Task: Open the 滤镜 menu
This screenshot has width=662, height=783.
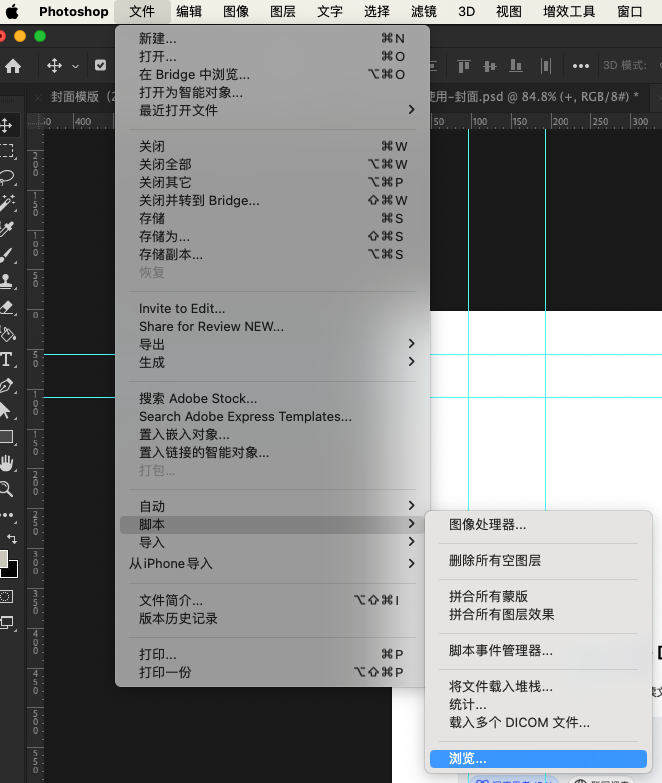Action: click(423, 11)
